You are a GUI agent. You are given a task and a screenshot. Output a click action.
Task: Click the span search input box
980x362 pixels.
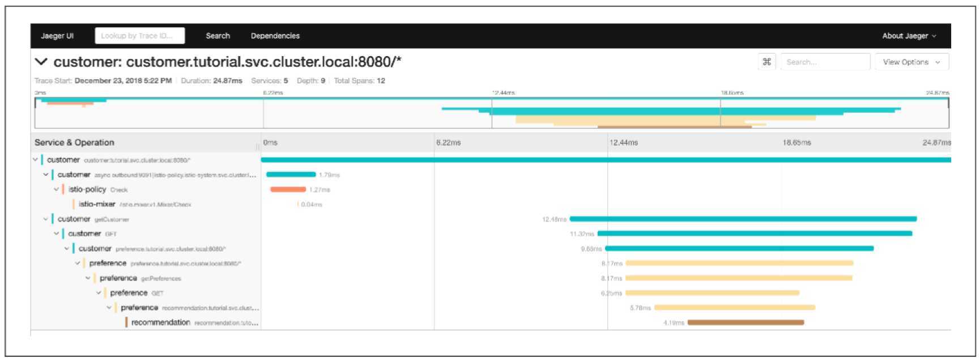[824, 62]
